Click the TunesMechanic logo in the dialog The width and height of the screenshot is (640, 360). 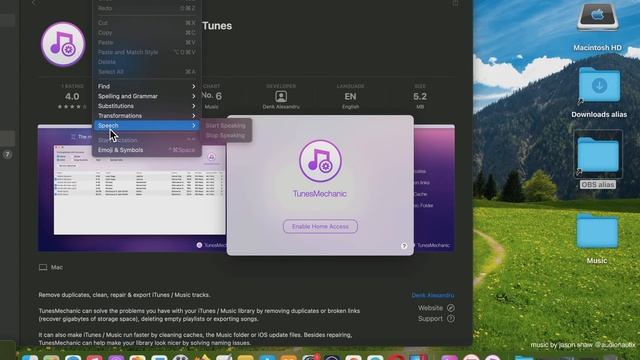click(320, 161)
